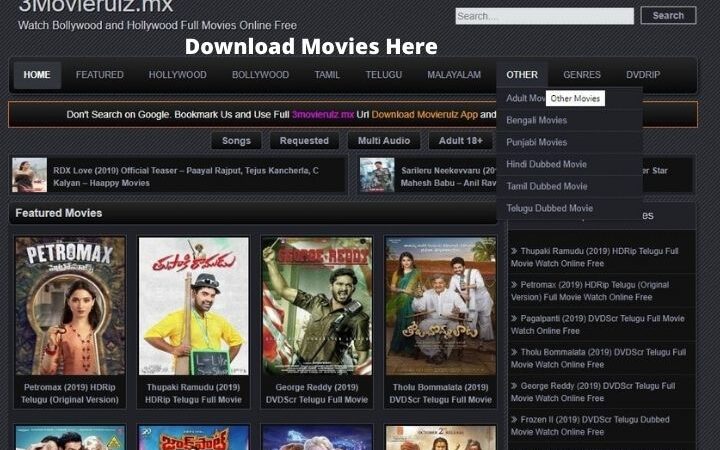720x450 pixels.
Task: Click the Songs button
Action: [236, 141]
